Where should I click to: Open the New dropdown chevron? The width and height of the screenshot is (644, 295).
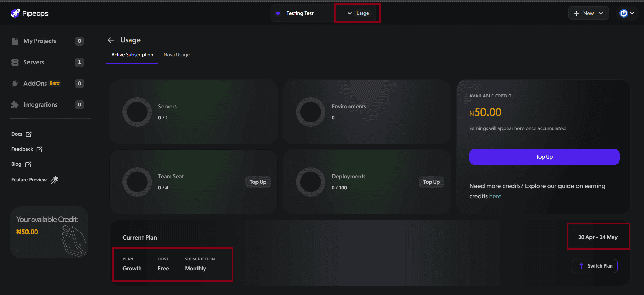point(601,13)
